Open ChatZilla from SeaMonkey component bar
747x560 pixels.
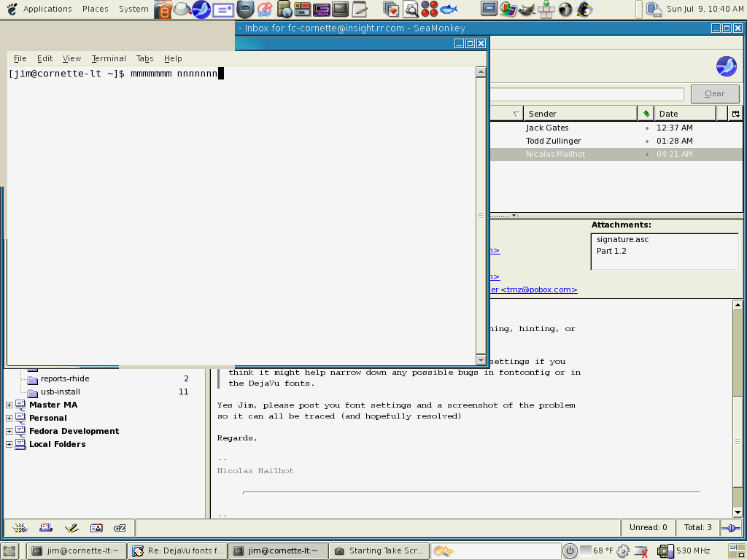[120, 527]
